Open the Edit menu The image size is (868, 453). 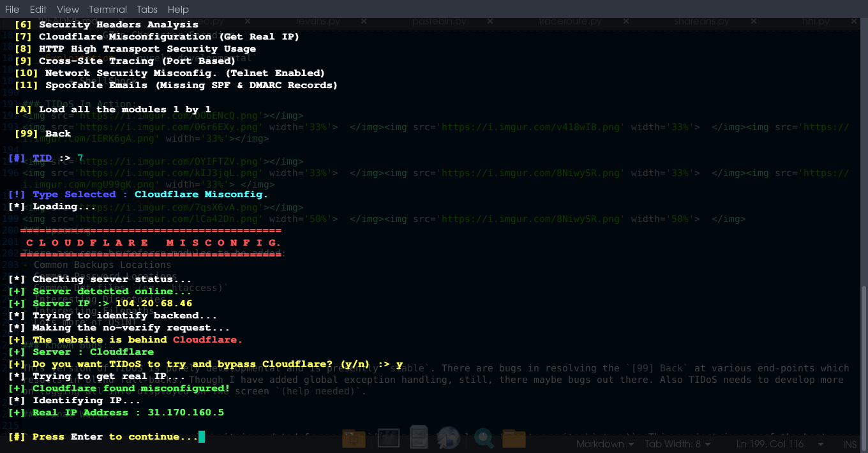38,9
